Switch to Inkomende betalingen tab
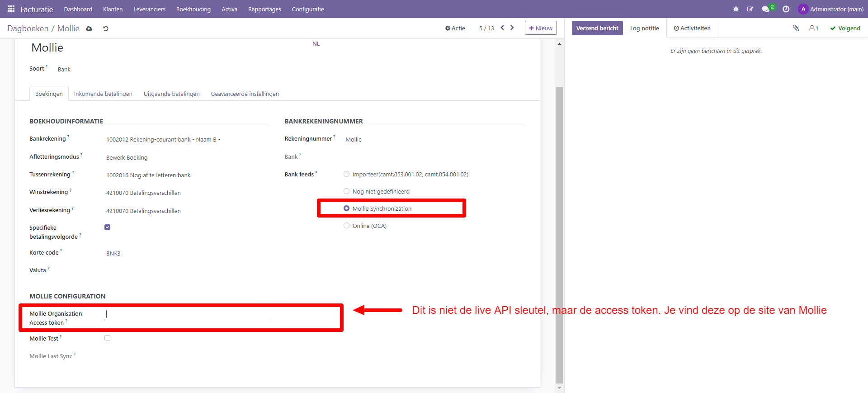Image resolution: width=868 pixels, height=393 pixels. (x=103, y=94)
